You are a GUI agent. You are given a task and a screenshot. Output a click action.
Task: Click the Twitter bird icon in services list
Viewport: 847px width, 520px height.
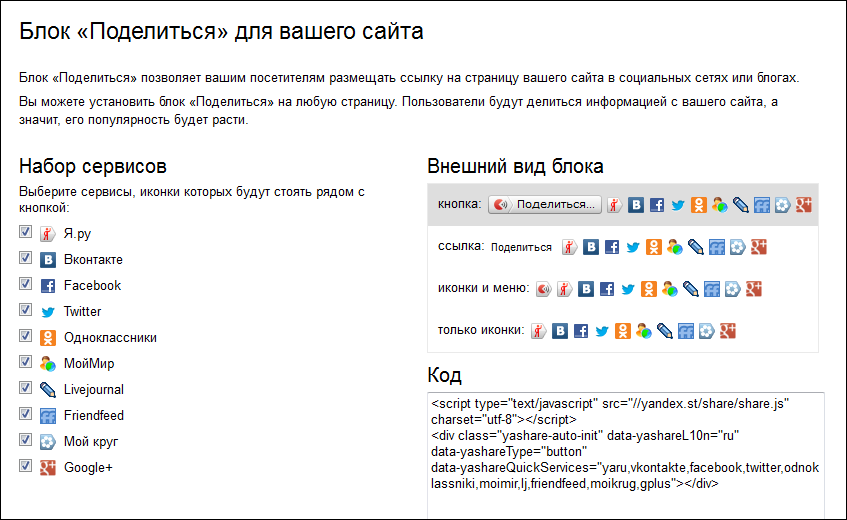[x=48, y=312]
